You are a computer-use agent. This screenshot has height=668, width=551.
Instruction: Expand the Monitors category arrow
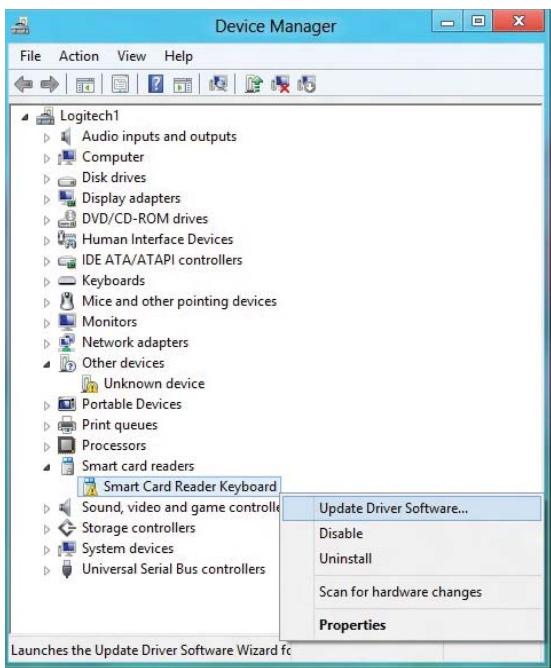[46, 323]
